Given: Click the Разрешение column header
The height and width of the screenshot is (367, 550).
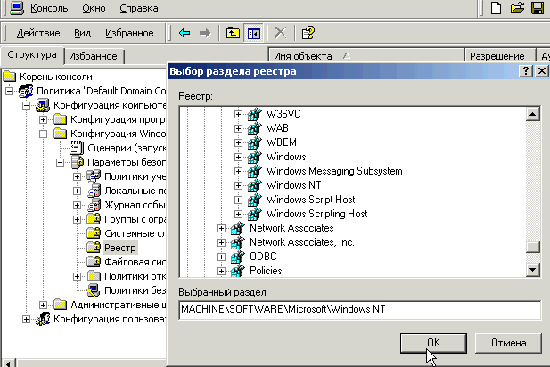Looking at the screenshot, I should [x=500, y=56].
